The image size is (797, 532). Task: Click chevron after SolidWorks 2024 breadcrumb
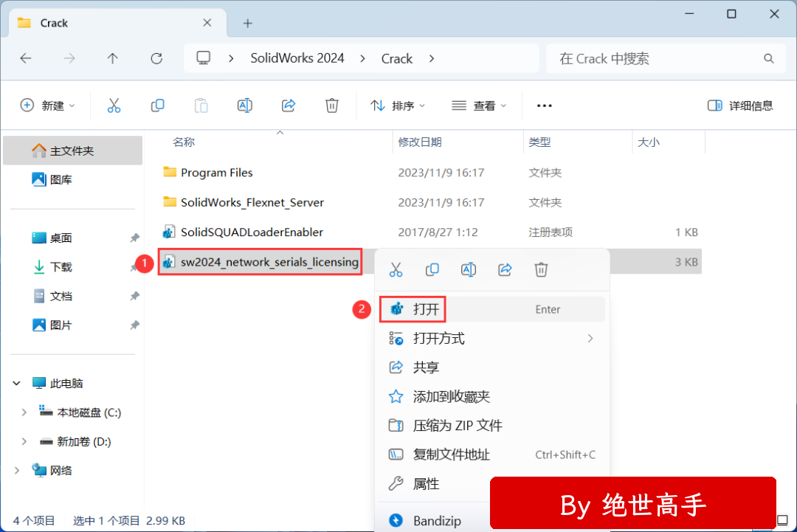click(362, 59)
